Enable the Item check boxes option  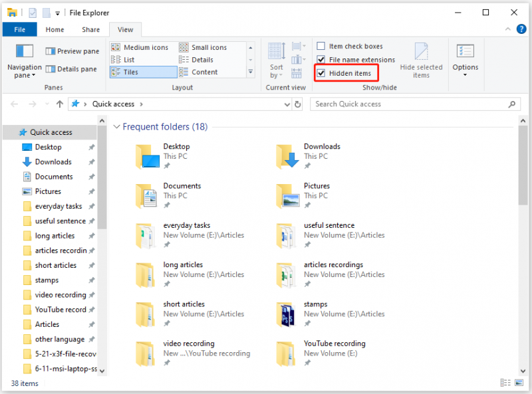(321, 46)
